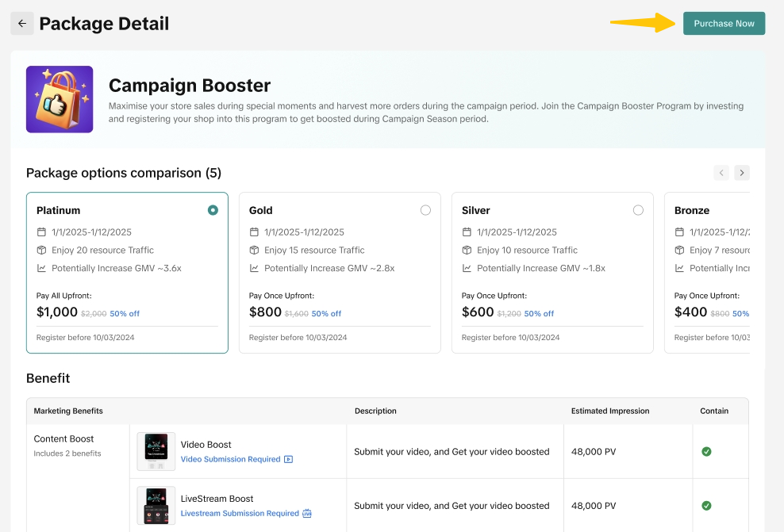Open the Livestream Submission Required link

(240, 513)
